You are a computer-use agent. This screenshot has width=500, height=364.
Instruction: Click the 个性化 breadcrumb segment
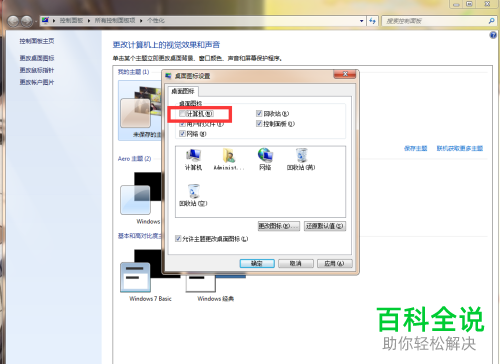[x=156, y=21]
